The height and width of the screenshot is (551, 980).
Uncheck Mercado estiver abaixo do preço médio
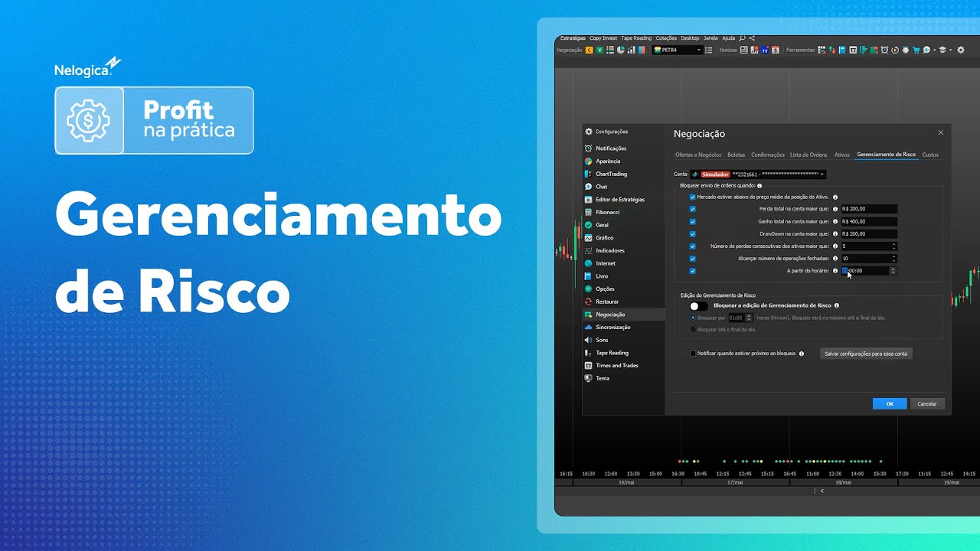coord(693,197)
